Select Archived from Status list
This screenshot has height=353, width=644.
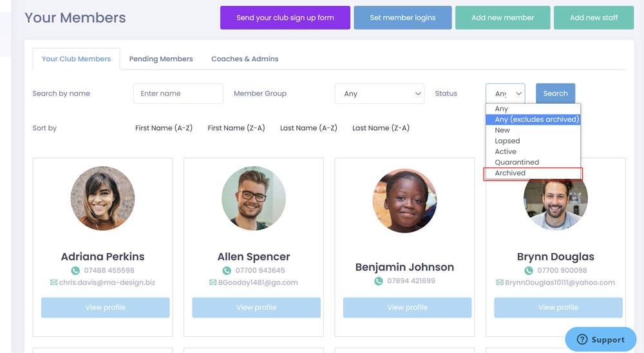[510, 173]
